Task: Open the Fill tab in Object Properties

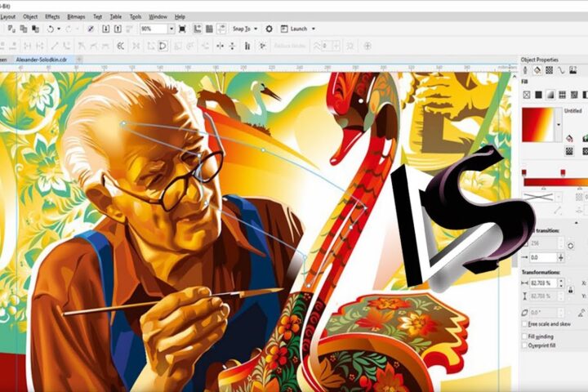Action: pyautogui.click(x=537, y=70)
